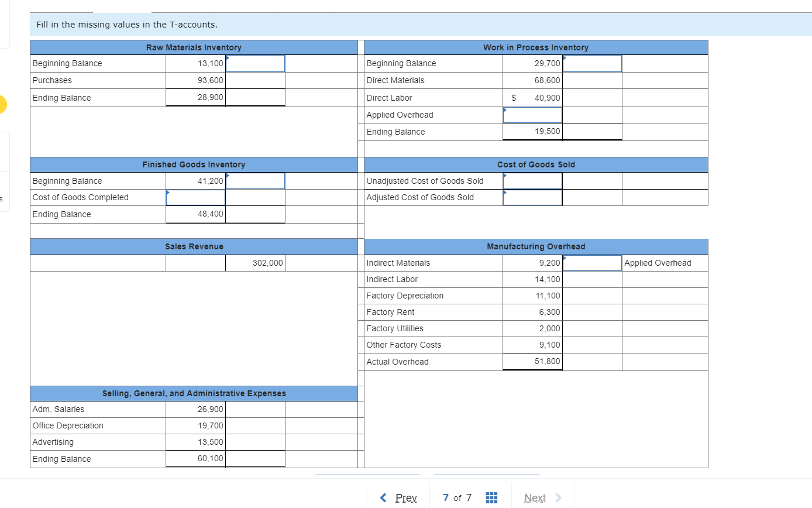812x508 pixels.
Task: Select the Finished Goods Beginning Balance credit field
Action: (255, 181)
